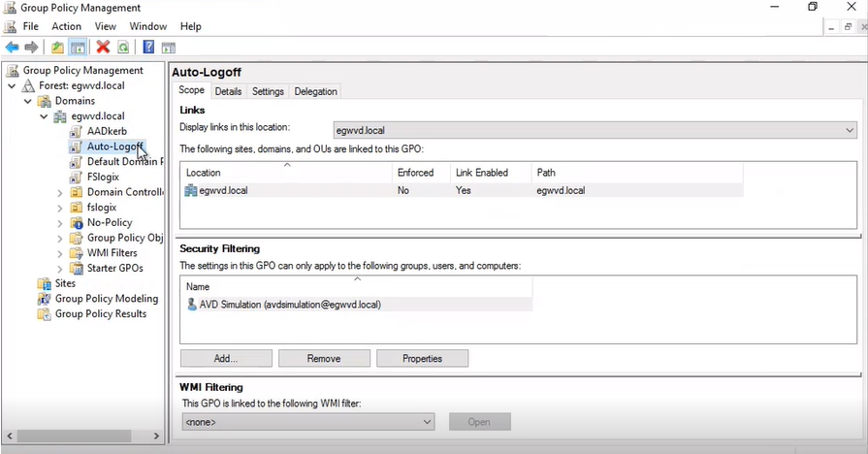Expand the WMI Filters node
This screenshot has width=868, height=454.
point(60,253)
